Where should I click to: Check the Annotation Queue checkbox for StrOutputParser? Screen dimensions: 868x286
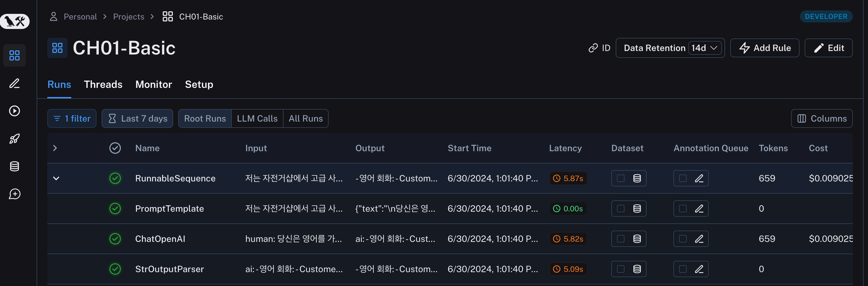683,269
